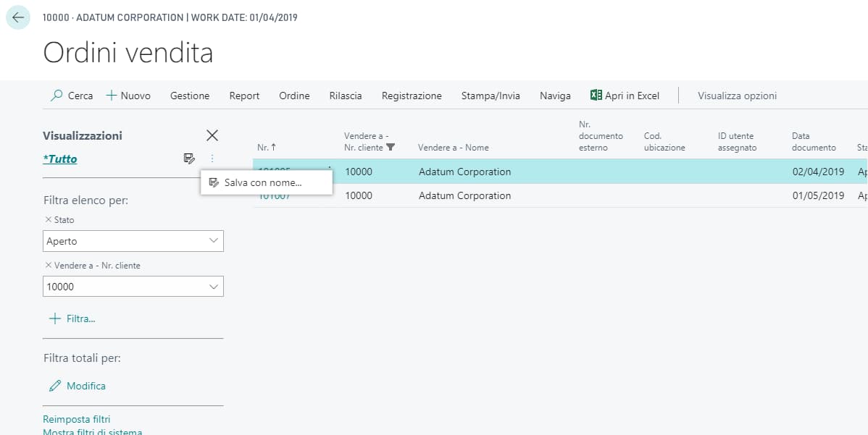Sort by the Nr. column header
Image resolution: width=868 pixels, height=435 pixels.
(x=267, y=148)
